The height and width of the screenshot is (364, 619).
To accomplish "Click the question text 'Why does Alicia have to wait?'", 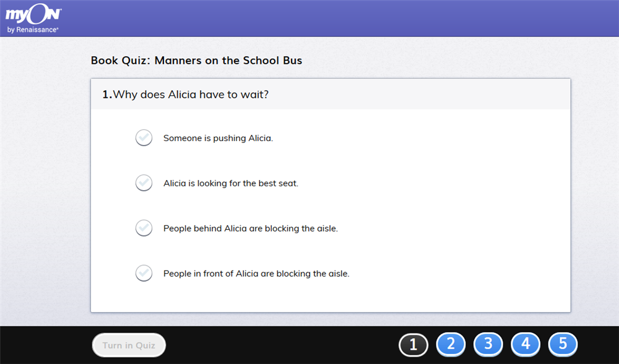I will tap(191, 95).
